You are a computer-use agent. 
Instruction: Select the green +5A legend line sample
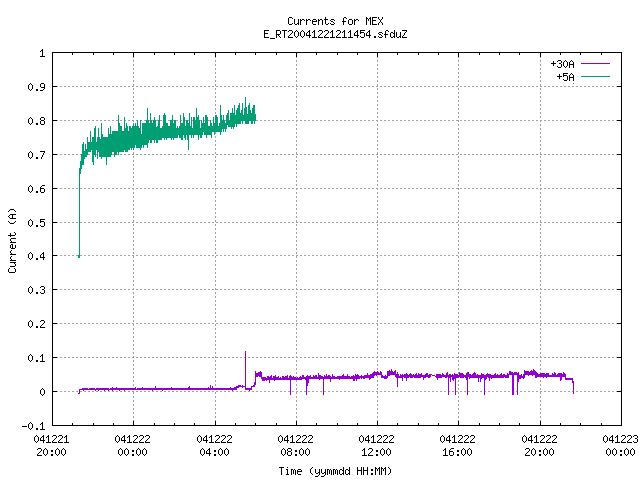coord(595,76)
